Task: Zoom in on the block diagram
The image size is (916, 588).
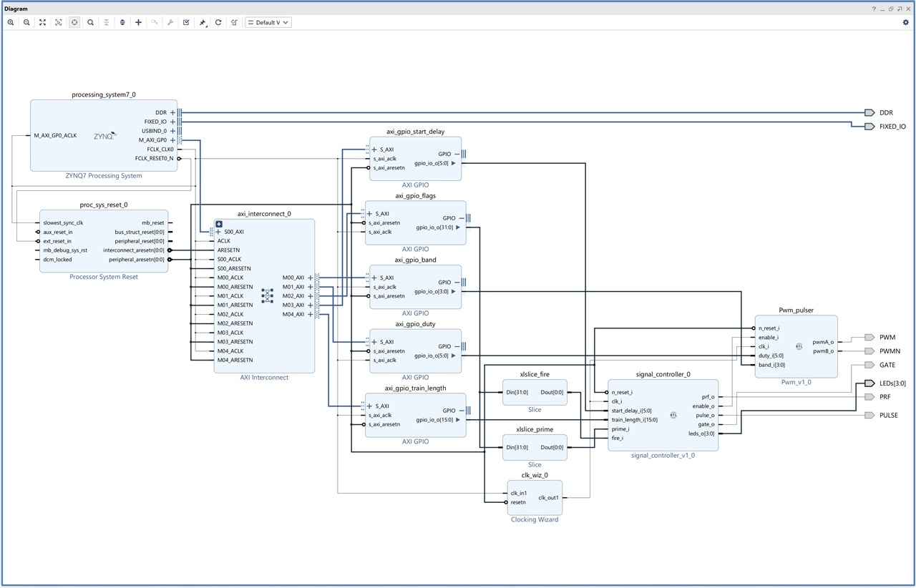Action: click(x=11, y=22)
